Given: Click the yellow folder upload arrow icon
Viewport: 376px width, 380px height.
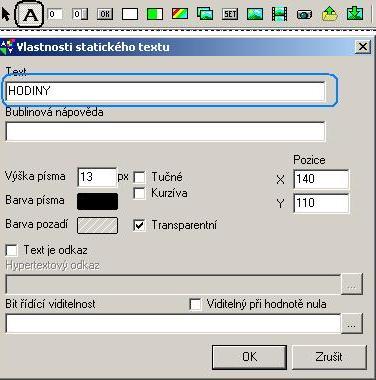Looking at the screenshot, I should coord(330,14).
